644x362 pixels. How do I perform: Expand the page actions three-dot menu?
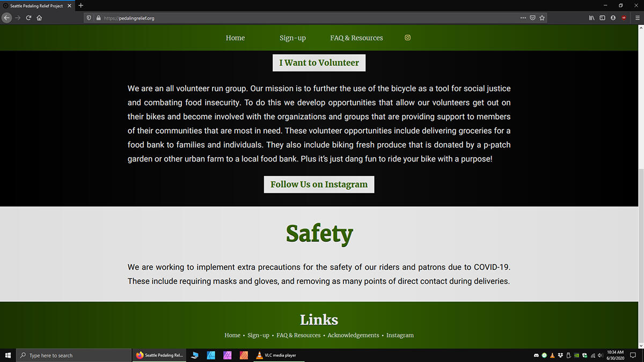click(x=523, y=18)
